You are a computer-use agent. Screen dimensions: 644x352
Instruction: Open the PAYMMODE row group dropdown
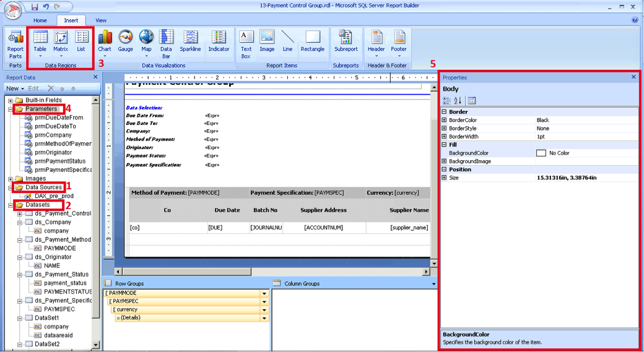point(264,293)
